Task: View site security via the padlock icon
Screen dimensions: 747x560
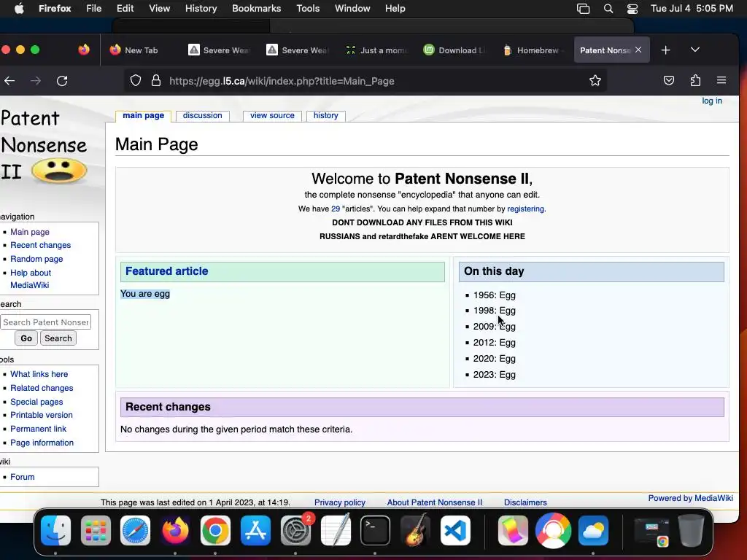Action: pyautogui.click(x=156, y=80)
